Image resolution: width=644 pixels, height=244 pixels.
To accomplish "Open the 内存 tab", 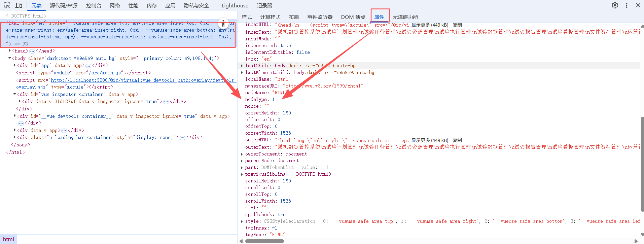I will point(152,6).
